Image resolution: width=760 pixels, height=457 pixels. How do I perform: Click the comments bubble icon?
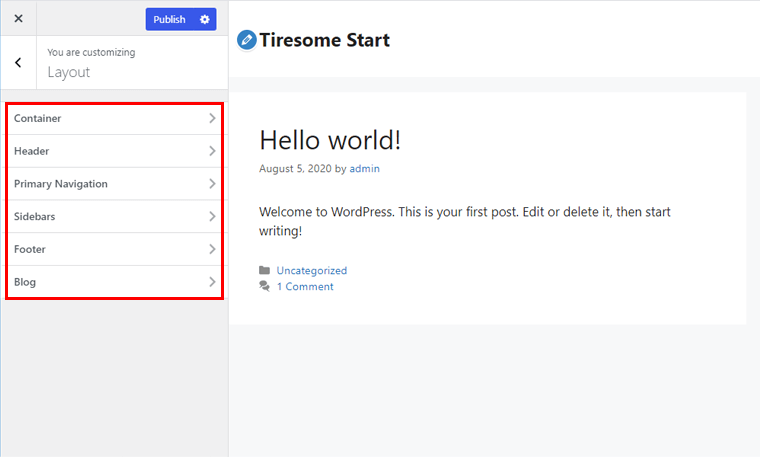click(x=264, y=286)
